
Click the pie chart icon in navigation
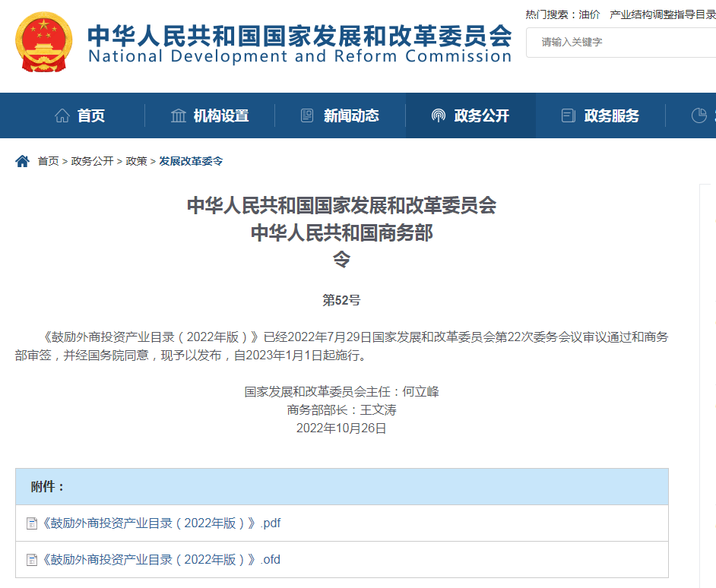click(699, 115)
